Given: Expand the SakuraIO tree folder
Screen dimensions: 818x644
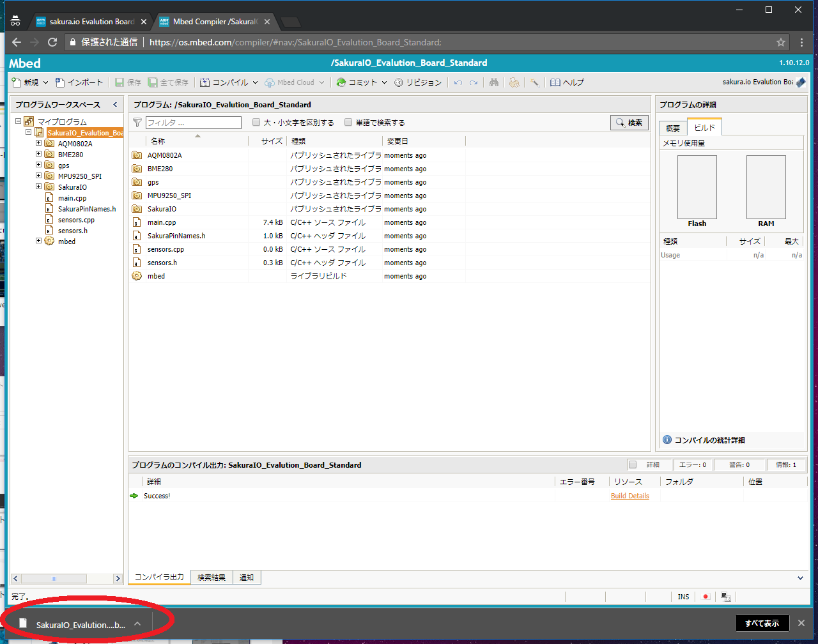Looking at the screenshot, I should click(x=38, y=187).
